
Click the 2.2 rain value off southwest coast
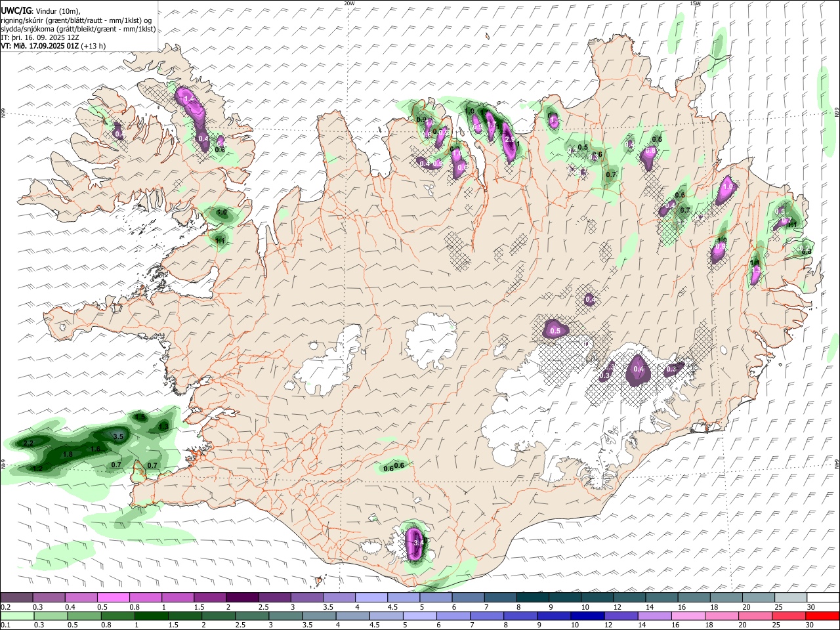pyautogui.click(x=28, y=444)
